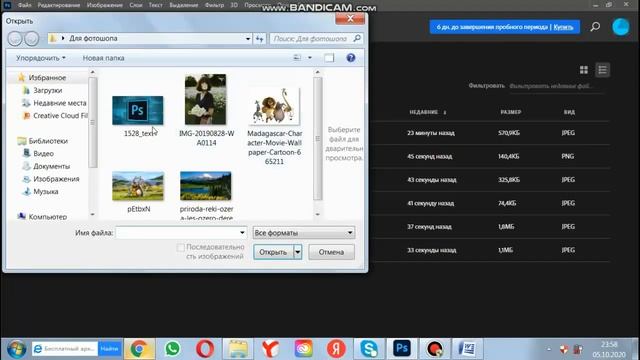Open Bandicam recorder from the taskbar
The width and height of the screenshot is (640, 360).
[435, 349]
